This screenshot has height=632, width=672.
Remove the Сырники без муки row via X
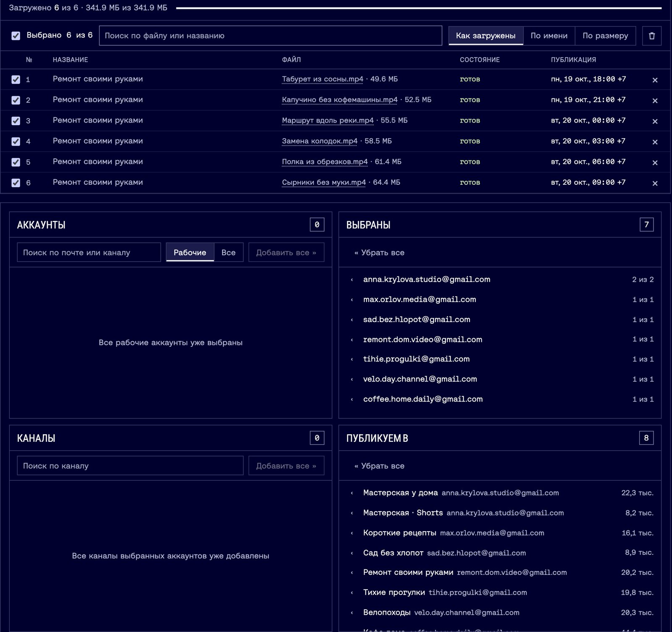tap(655, 183)
